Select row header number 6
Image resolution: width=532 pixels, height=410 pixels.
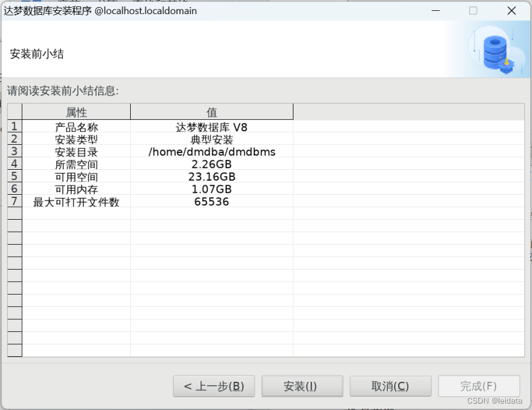pos(15,188)
